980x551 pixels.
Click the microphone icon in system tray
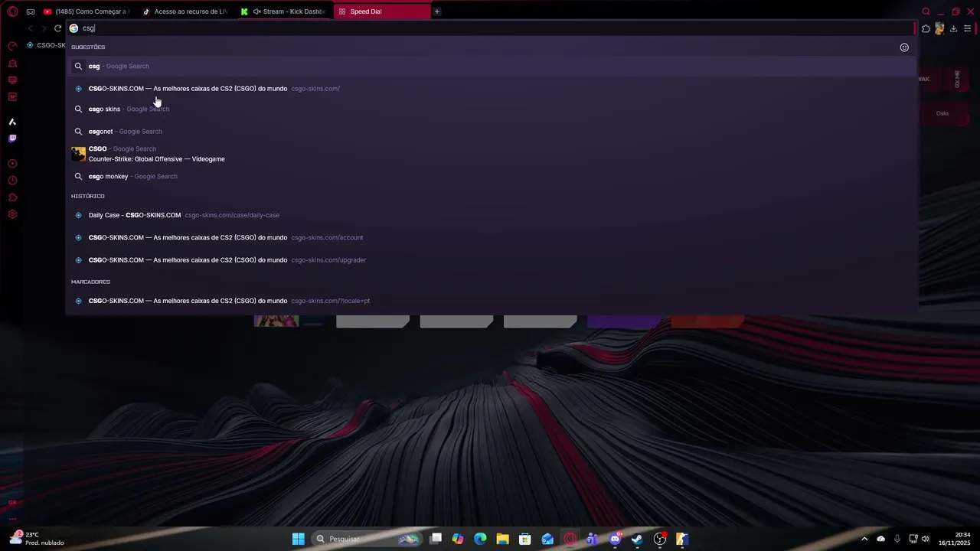[x=897, y=539]
